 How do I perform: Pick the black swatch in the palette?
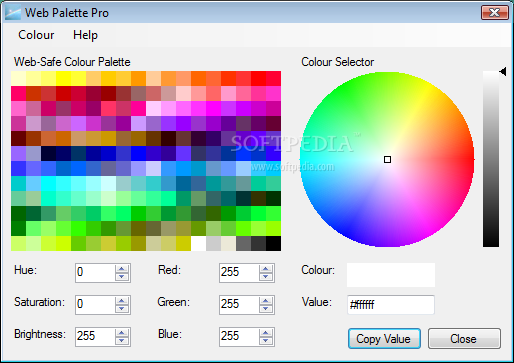click(x=273, y=243)
